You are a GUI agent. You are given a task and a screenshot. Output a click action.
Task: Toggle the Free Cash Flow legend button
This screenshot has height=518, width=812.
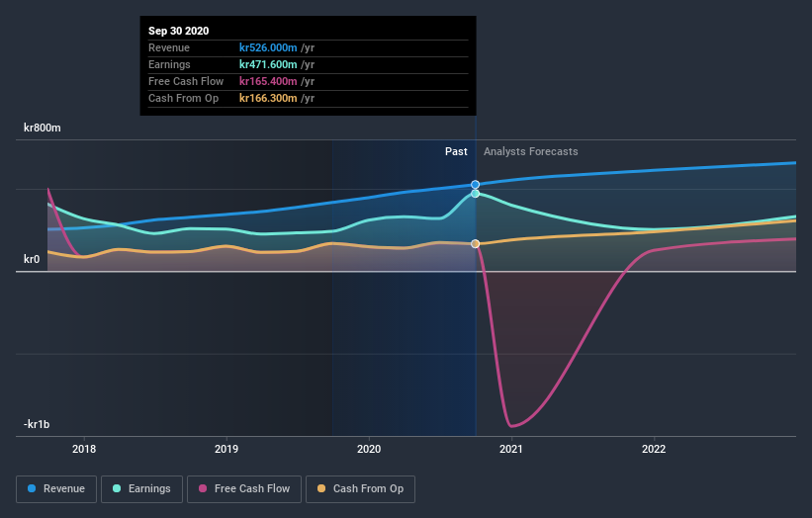click(x=244, y=489)
